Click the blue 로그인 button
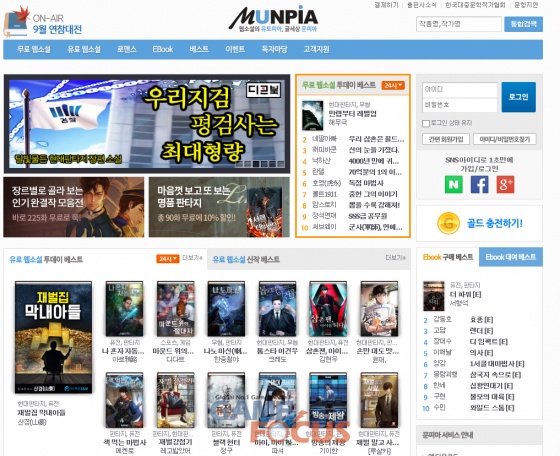 click(x=519, y=97)
